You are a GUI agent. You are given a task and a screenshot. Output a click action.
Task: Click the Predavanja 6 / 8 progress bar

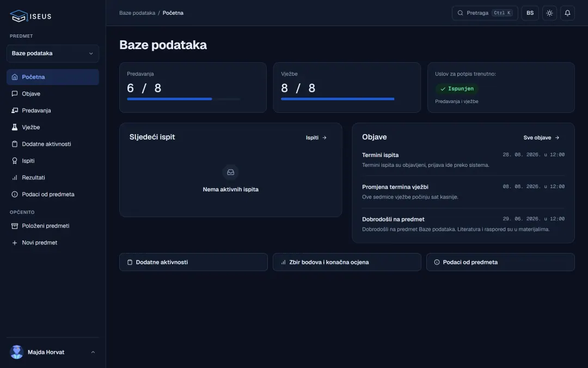pyautogui.click(x=184, y=99)
